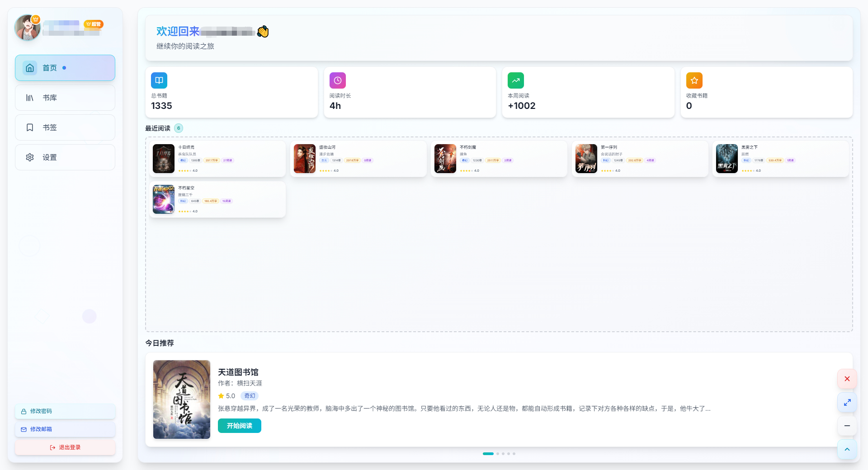Click the minus floating button
Screen dimensions: 868x470
(x=847, y=426)
